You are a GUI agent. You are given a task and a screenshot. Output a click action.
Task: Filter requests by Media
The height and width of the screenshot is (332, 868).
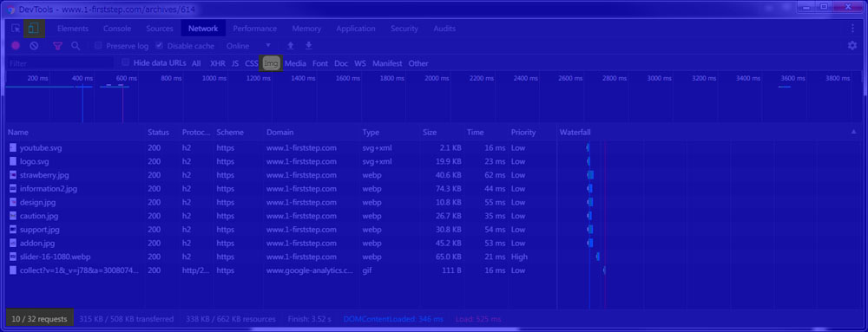point(295,63)
